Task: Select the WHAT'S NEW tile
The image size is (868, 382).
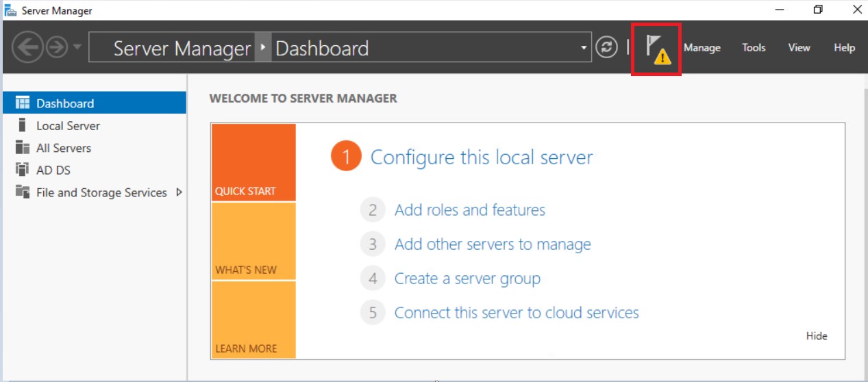Action: click(253, 242)
